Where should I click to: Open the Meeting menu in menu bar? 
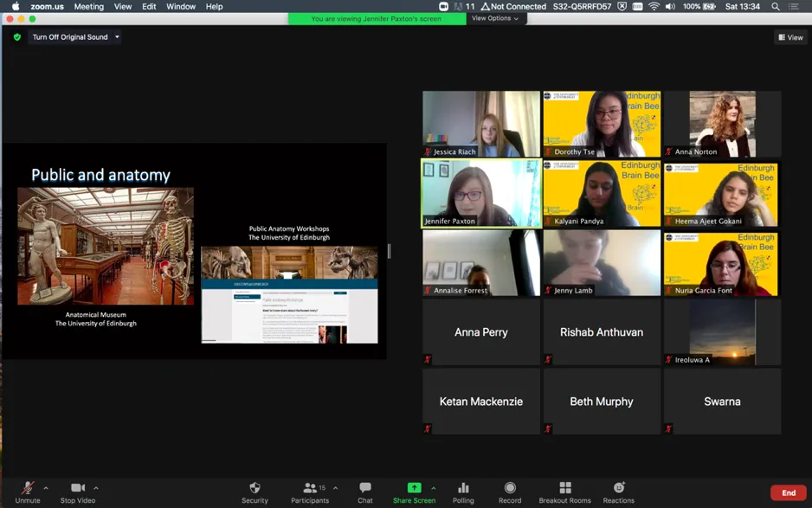coord(88,6)
